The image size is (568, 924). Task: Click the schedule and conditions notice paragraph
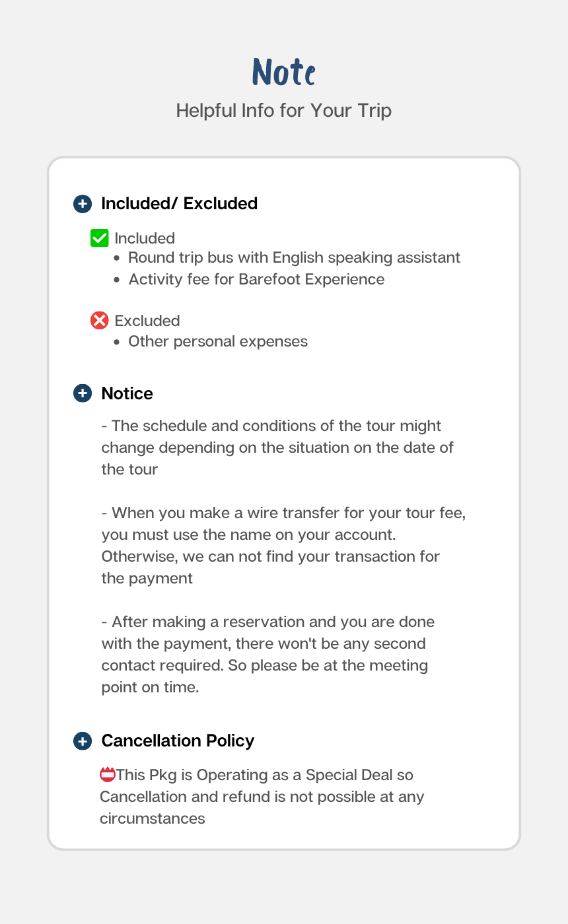coord(277,447)
